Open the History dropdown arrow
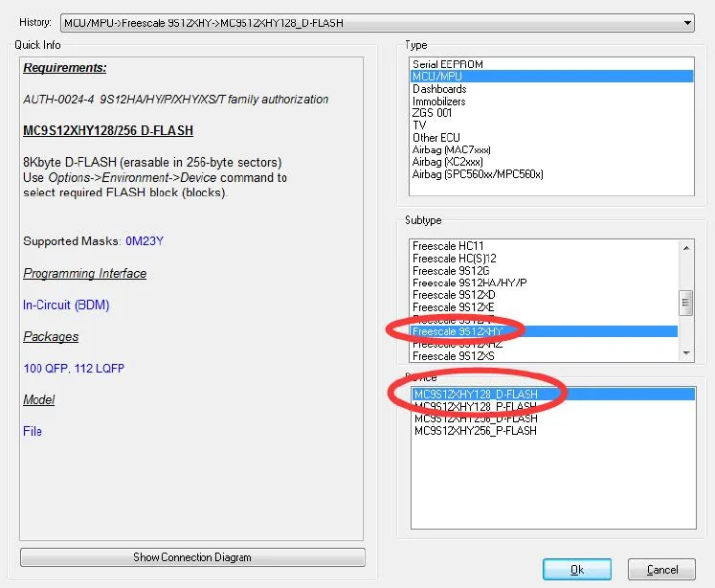 [x=687, y=23]
